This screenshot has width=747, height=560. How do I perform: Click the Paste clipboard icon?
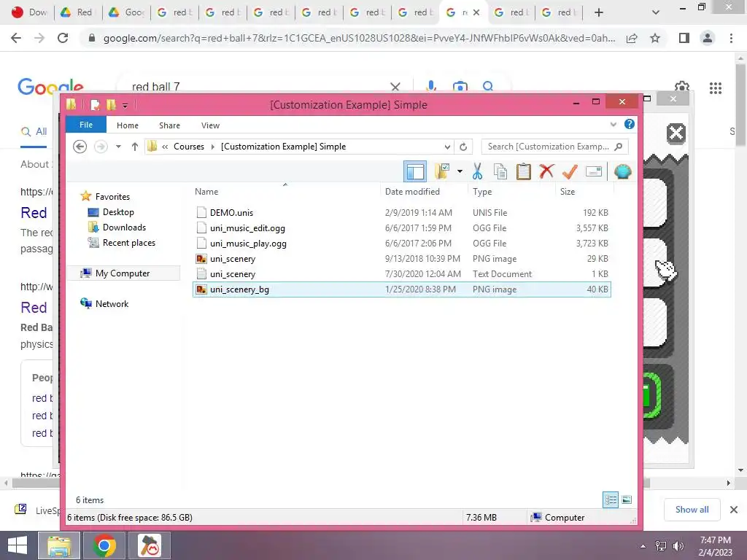pyautogui.click(x=524, y=171)
